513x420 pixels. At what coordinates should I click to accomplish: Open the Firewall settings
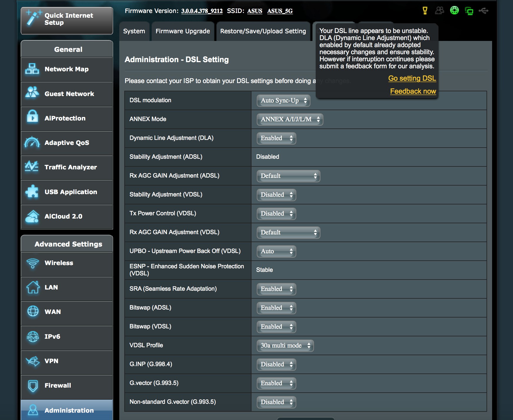(x=67, y=386)
